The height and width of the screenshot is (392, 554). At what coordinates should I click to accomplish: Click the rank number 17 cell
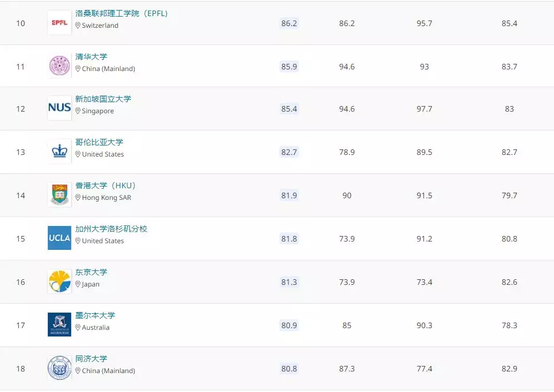21,325
